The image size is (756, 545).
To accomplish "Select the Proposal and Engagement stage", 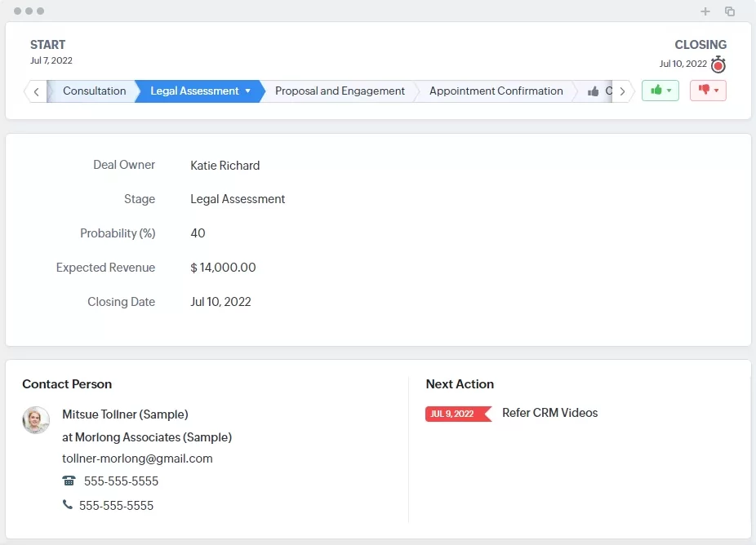I will pyautogui.click(x=340, y=91).
